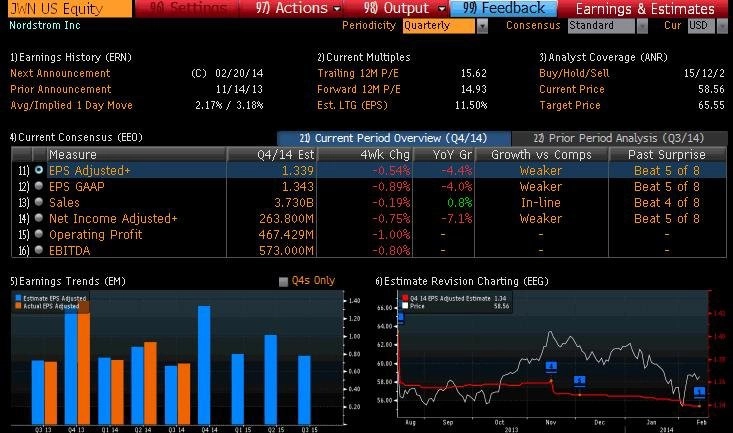The height and width of the screenshot is (433, 733).
Task: Click the 4Wk Chg column header
Action: pos(366,155)
